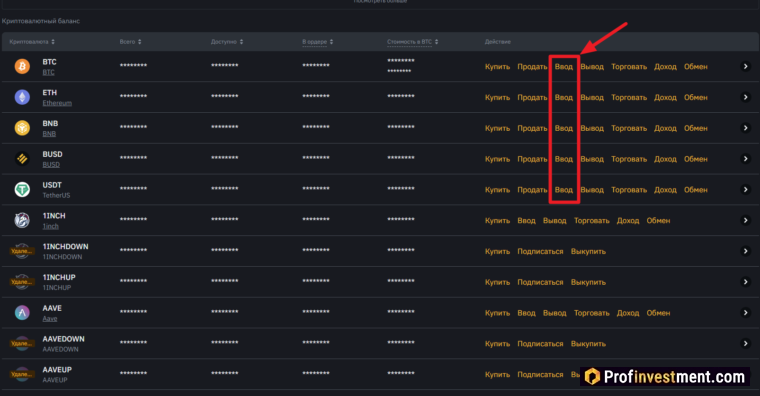Click Обмен in the BTC row

pos(696,67)
